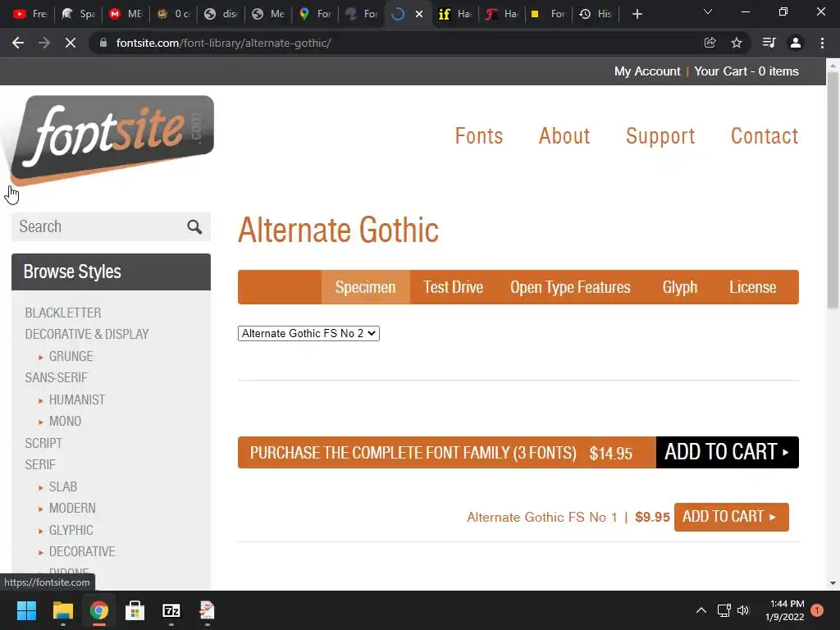Open the clock and date panel
The height and width of the screenshot is (630, 840).
[784, 610]
